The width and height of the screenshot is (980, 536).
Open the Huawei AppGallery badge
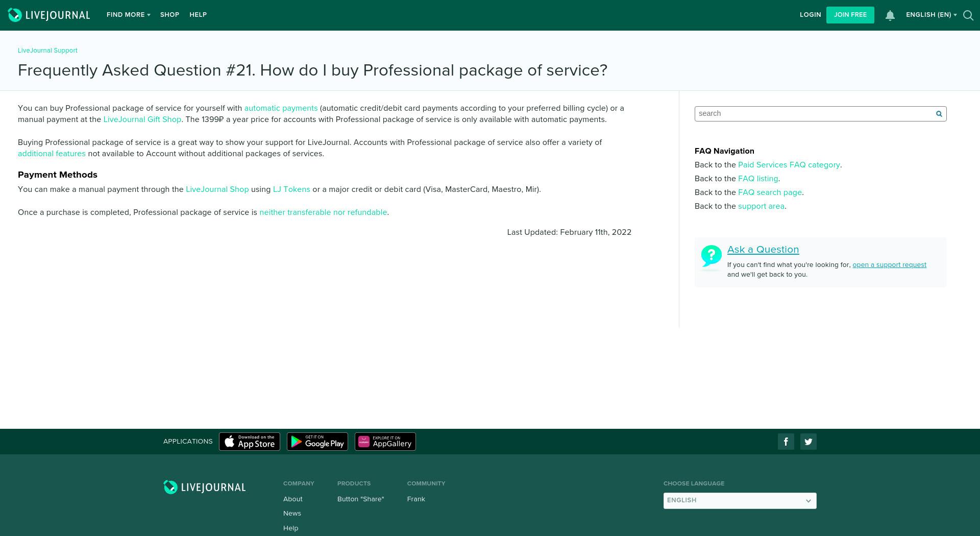[x=385, y=442]
